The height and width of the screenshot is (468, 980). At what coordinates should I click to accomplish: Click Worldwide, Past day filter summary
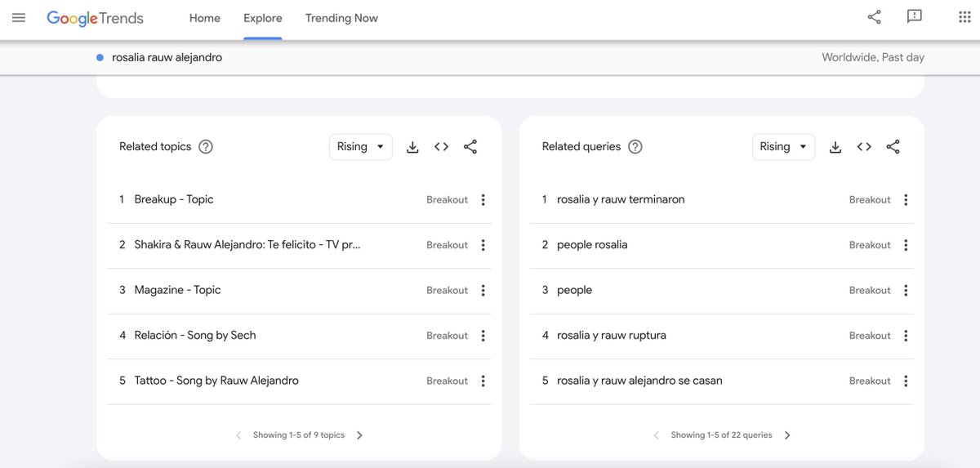tap(873, 58)
